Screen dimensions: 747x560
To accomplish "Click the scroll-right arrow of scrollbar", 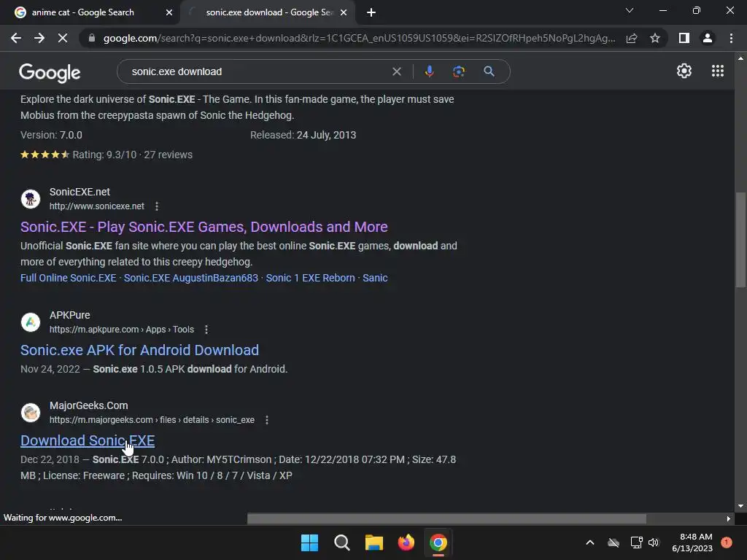I will pyautogui.click(x=729, y=518).
